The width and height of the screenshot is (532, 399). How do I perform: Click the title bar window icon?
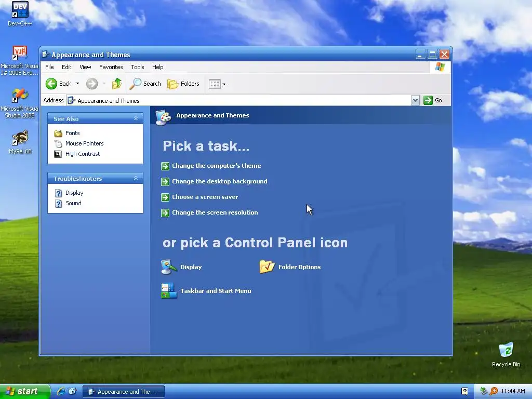point(46,54)
